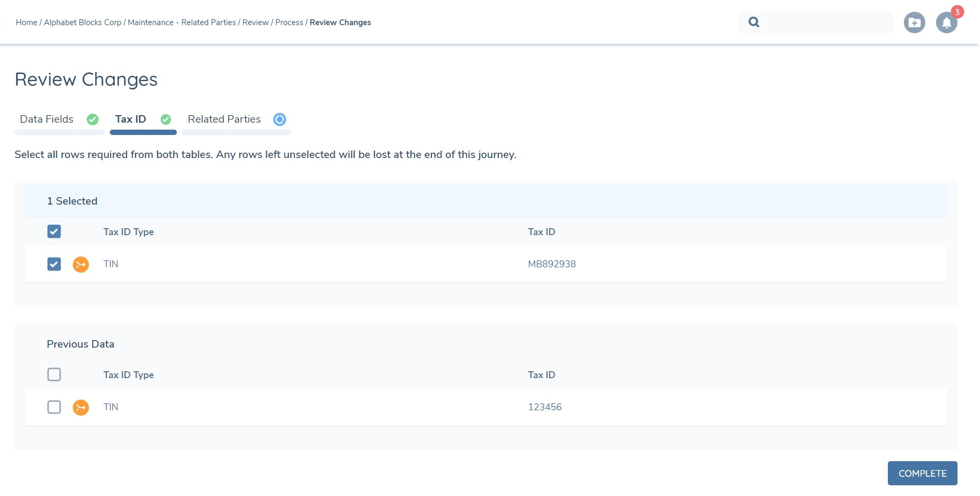The image size is (980, 496).
Task: Click the orange change indicator on selected TIN row
Action: coord(81,264)
